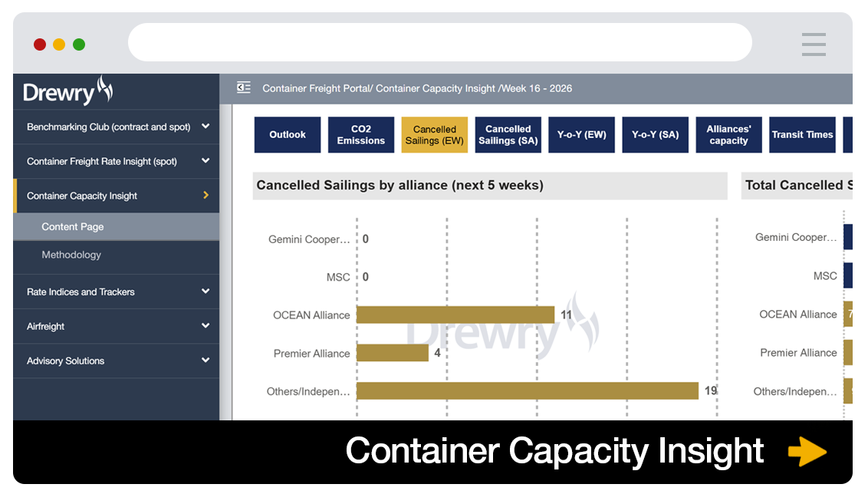Click the value 0 beside Gemini Cooperation

(365, 239)
